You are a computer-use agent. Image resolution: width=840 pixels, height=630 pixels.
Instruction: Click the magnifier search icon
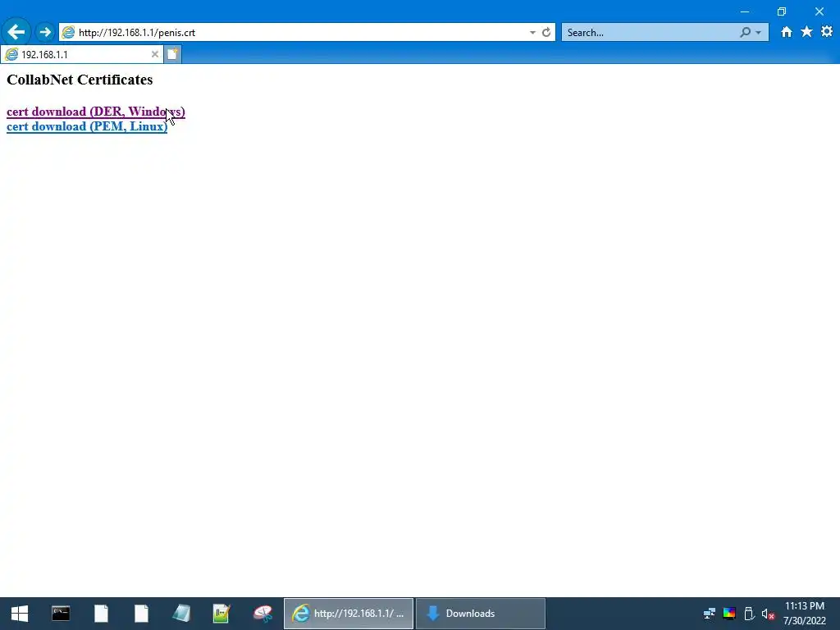pyautogui.click(x=745, y=33)
